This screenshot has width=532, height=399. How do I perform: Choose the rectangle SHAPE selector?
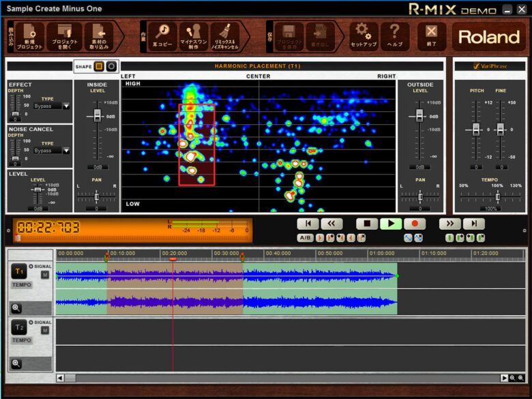[x=99, y=66]
